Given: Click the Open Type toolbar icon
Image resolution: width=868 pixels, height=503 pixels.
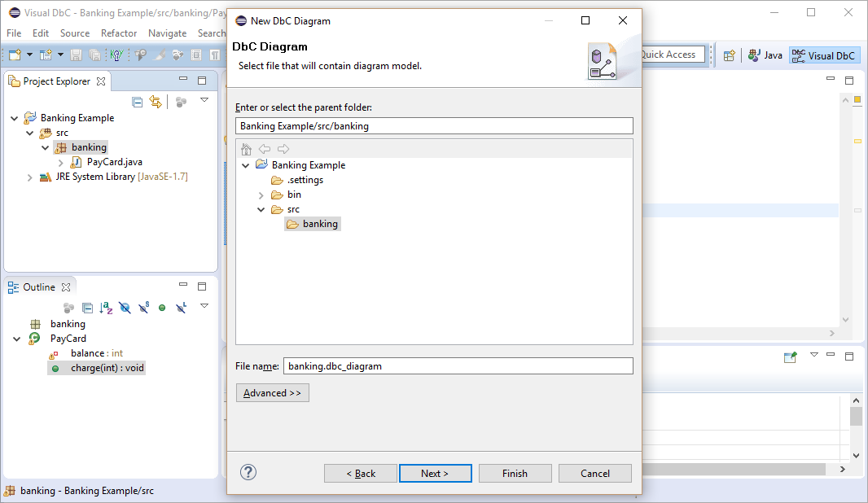Looking at the screenshot, I should [141, 55].
